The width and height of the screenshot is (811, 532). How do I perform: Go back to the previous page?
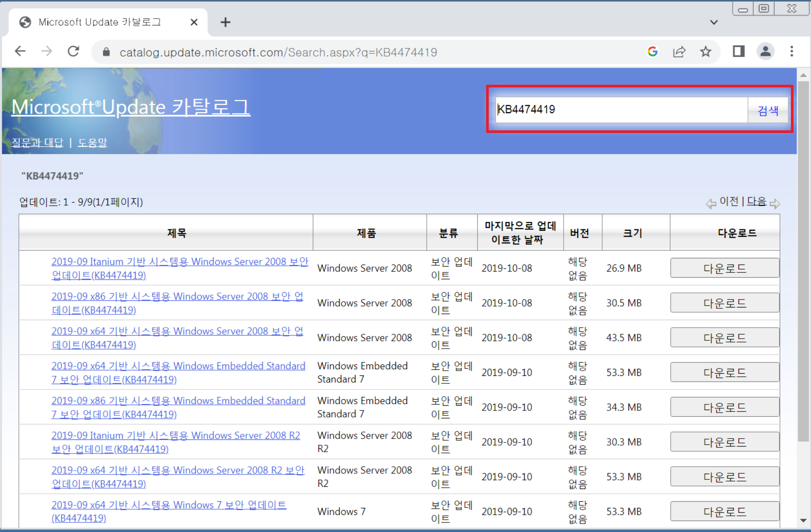tap(20, 52)
